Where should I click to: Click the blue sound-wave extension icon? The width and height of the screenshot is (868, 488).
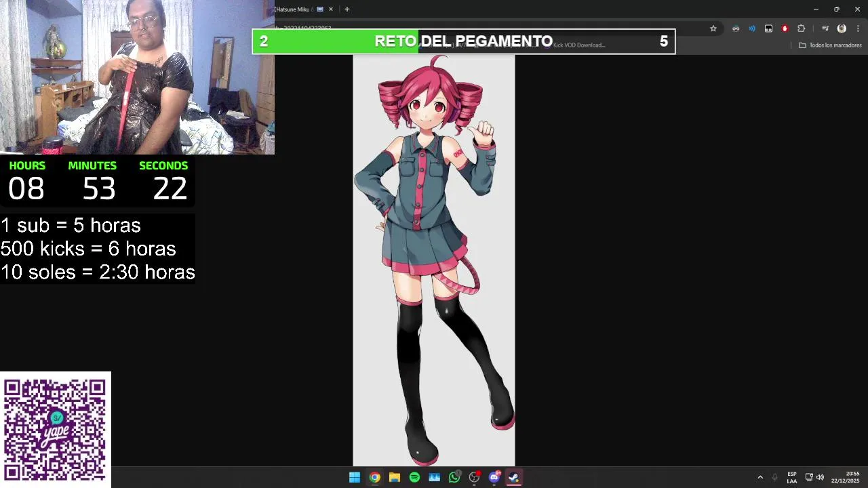point(752,28)
